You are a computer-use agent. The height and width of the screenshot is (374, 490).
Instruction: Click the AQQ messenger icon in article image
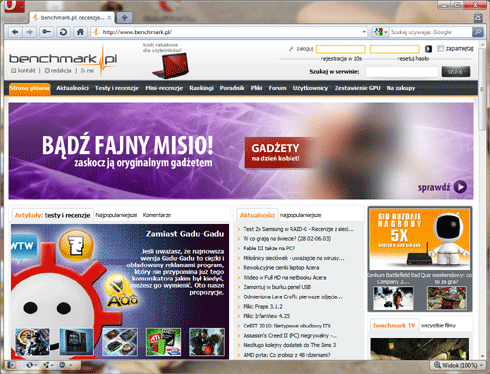121,291
